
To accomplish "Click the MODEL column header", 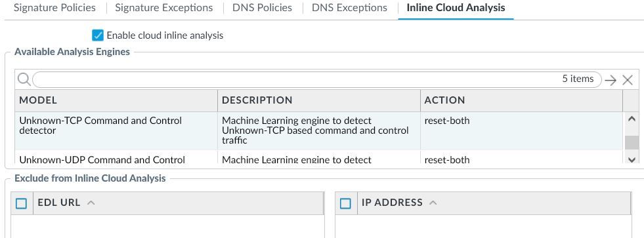I will [116, 100].
